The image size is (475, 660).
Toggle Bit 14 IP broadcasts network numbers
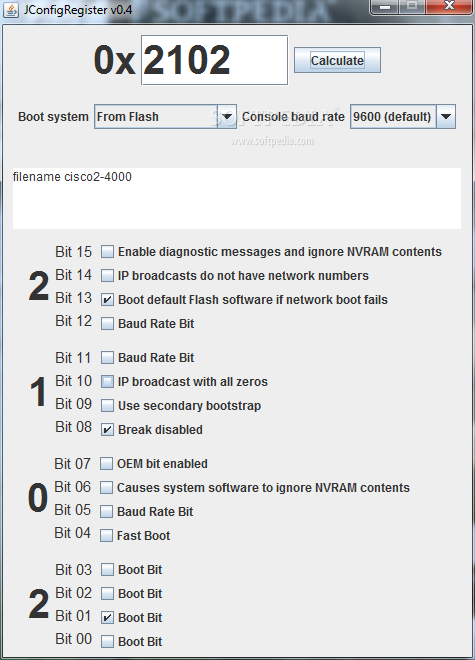(x=107, y=276)
